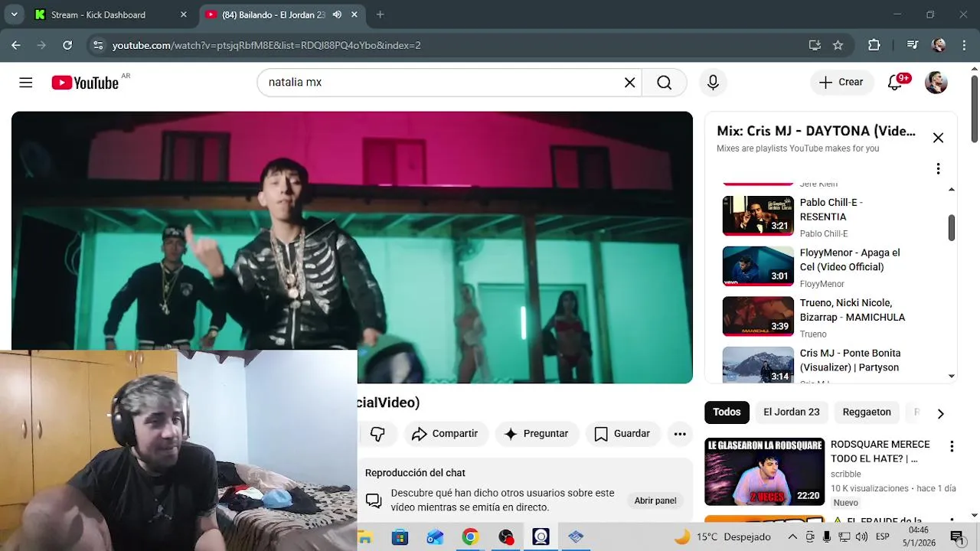The height and width of the screenshot is (551, 980).
Task: Open the weather widget showing 15°C
Action: [722, 537]
